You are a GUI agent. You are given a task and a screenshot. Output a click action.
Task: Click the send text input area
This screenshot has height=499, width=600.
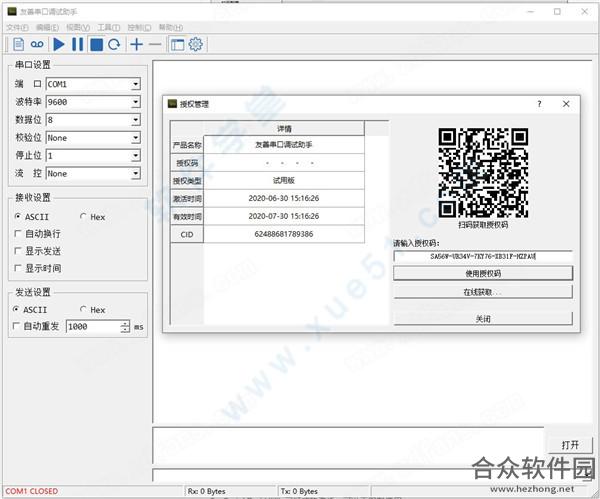tap(348, 445)
